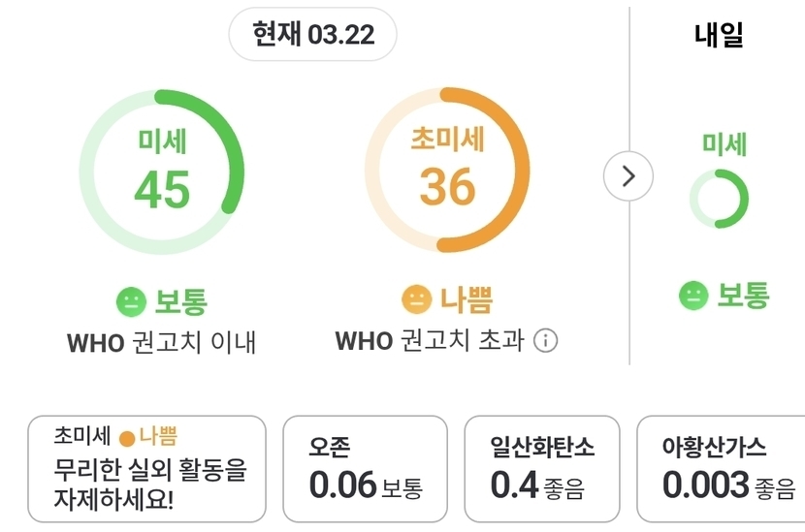Click the WHO 권고치 초과 text

coord(430,341)
